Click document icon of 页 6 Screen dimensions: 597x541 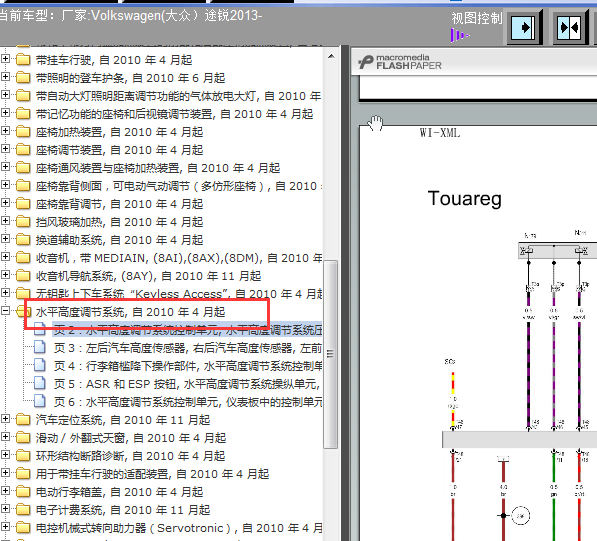[40, 401]
